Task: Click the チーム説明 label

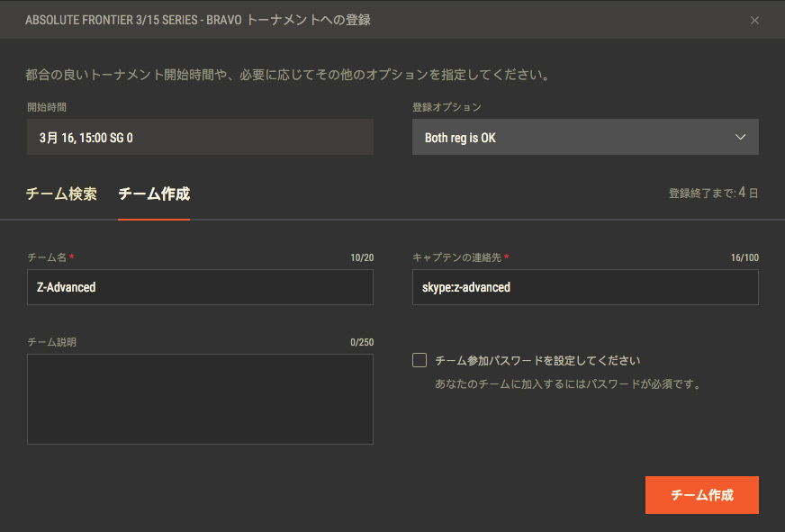Action: 51,342
